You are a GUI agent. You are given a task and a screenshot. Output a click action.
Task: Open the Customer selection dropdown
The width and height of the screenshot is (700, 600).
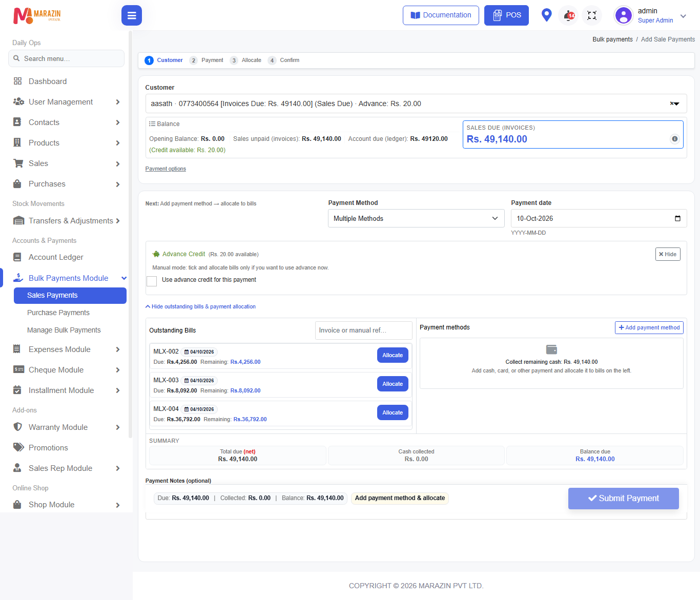pyautogui.click(x=416, y=104)
